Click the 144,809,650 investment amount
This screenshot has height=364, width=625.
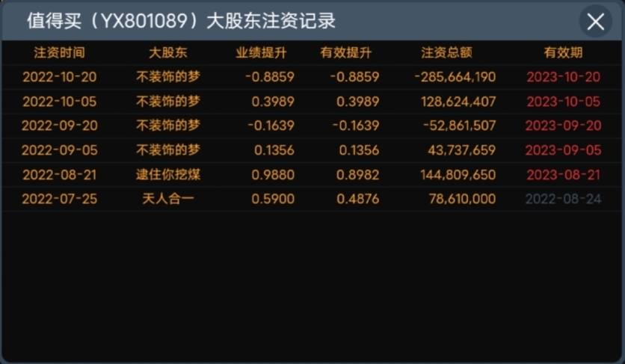point(458,175)
